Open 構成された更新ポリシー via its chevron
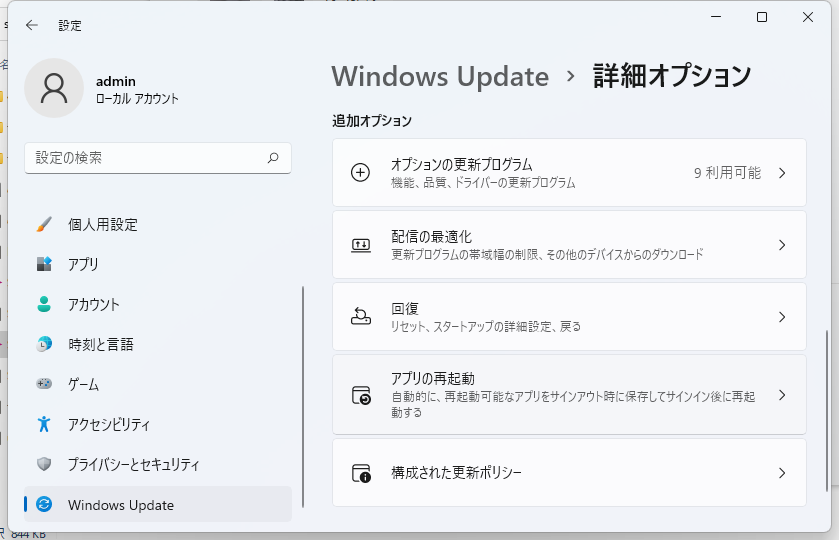 [782, 473]
